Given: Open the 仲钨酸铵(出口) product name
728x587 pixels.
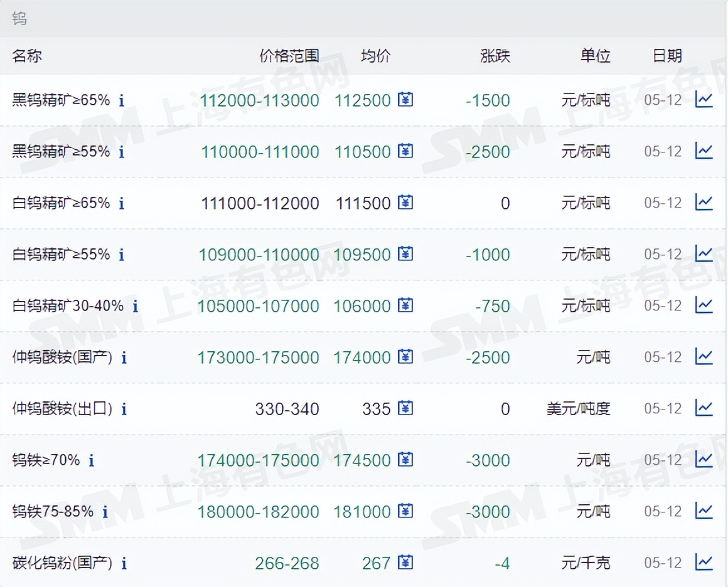Looking at the screenshot, I should pyautogui.click(x=62, y=410).
